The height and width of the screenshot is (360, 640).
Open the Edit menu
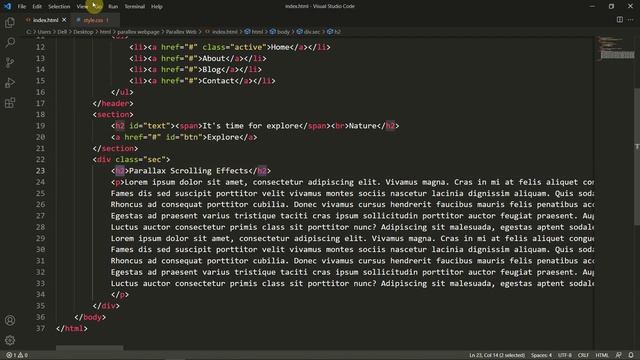click(x=37, y=7)
